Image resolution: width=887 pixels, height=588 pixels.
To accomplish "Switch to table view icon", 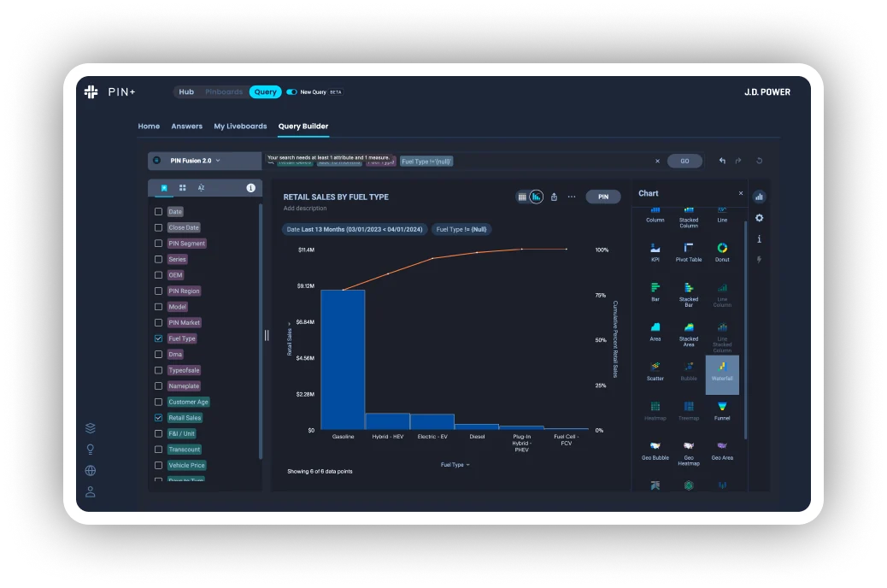I will [x=522, y=197].
